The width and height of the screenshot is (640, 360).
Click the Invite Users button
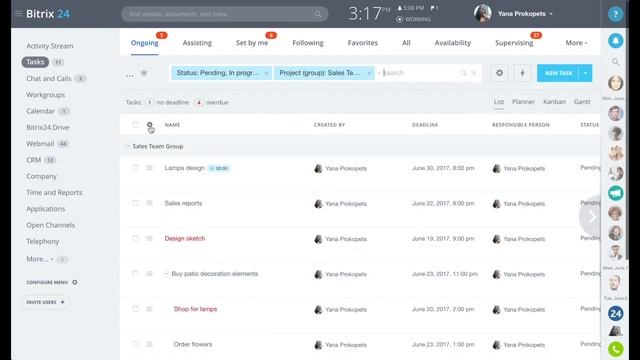(45, 302)
